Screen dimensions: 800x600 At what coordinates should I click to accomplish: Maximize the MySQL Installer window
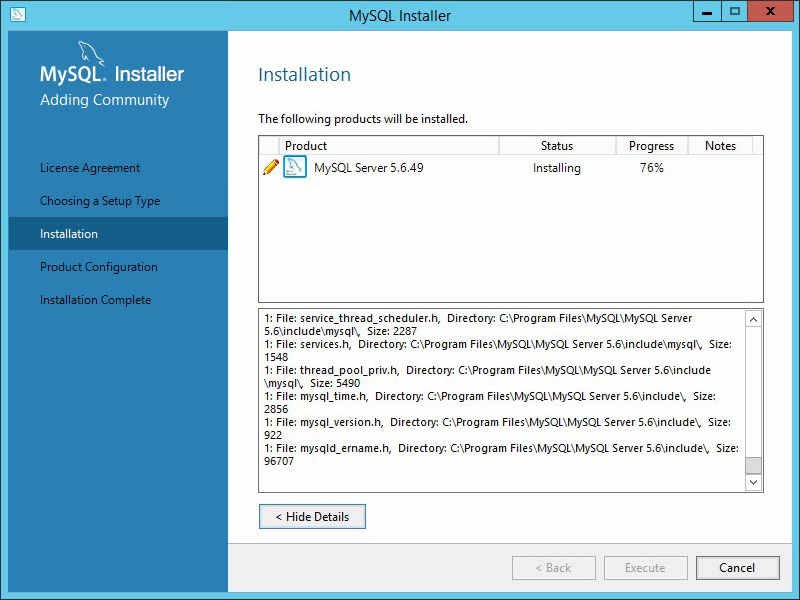click(x=735, y=12)
